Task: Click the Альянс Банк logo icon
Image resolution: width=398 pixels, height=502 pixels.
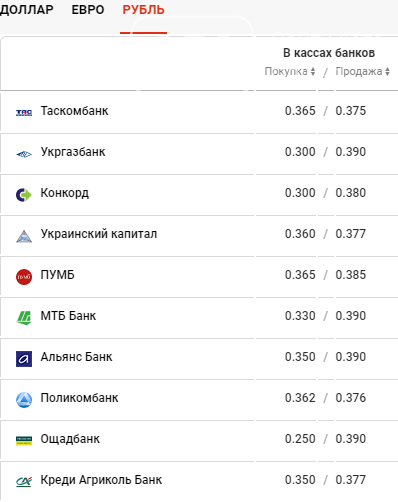Action: point(24,359)
